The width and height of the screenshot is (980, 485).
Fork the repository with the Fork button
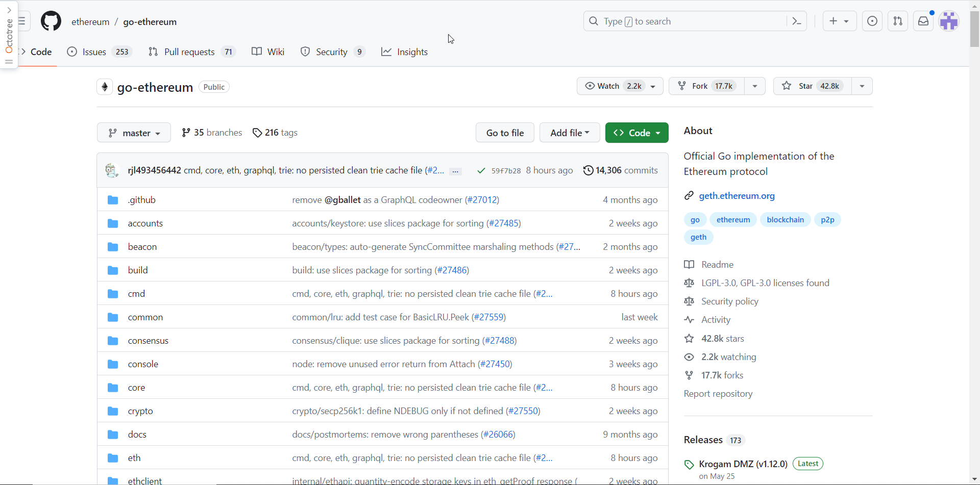pos(706,86)
